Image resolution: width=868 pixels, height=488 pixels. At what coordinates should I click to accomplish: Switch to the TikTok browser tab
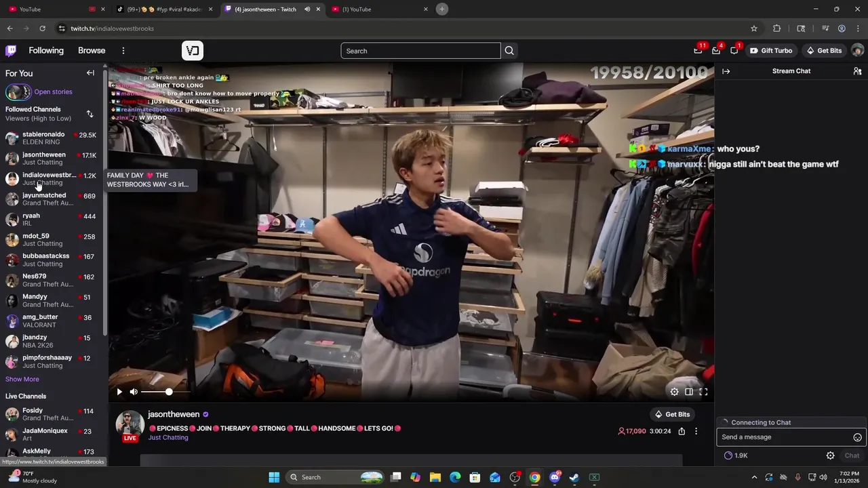click(x=163, y=9)
